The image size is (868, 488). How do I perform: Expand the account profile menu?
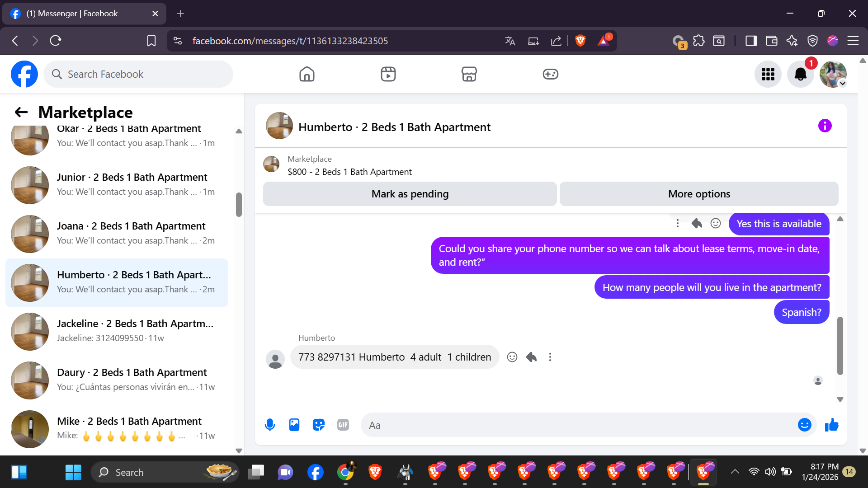pos(833,74)
